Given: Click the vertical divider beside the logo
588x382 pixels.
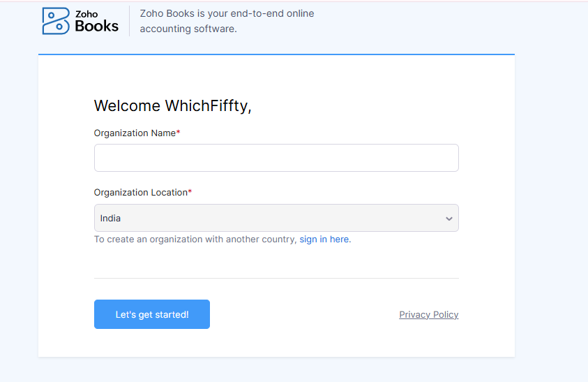Looking at the screenshot, I should click(x=129, y=21).
